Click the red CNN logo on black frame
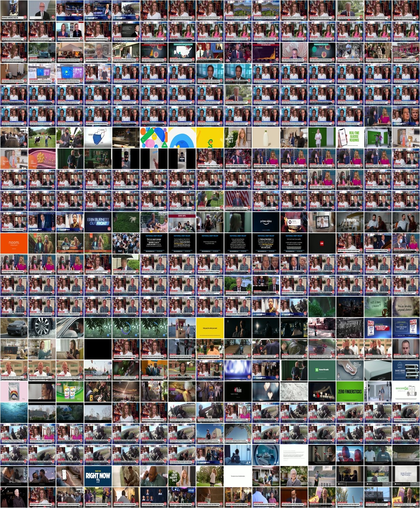420x508 pixels. point(322,243)
